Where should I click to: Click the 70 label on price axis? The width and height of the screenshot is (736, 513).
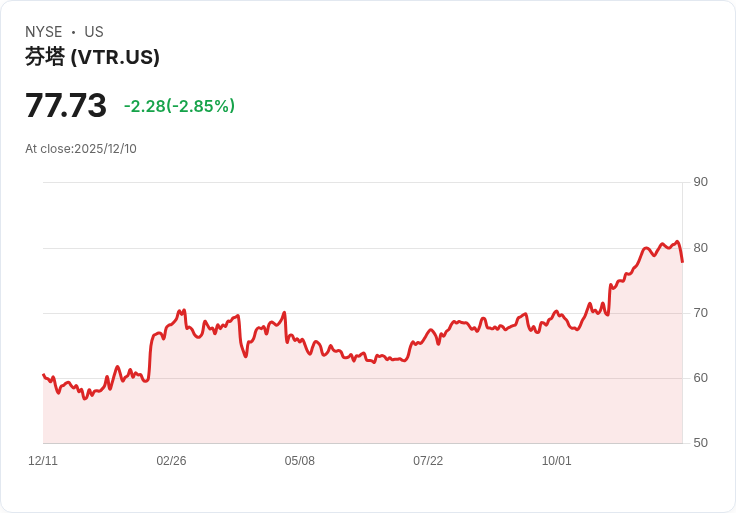[700, 312]
